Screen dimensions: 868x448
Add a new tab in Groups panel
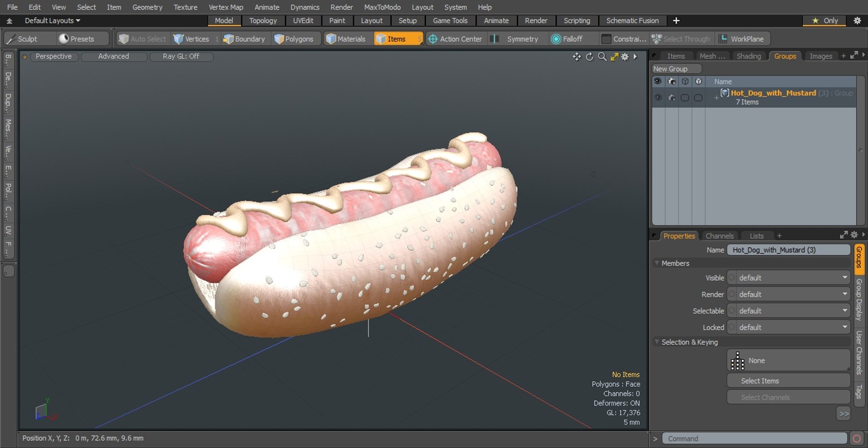843,56
